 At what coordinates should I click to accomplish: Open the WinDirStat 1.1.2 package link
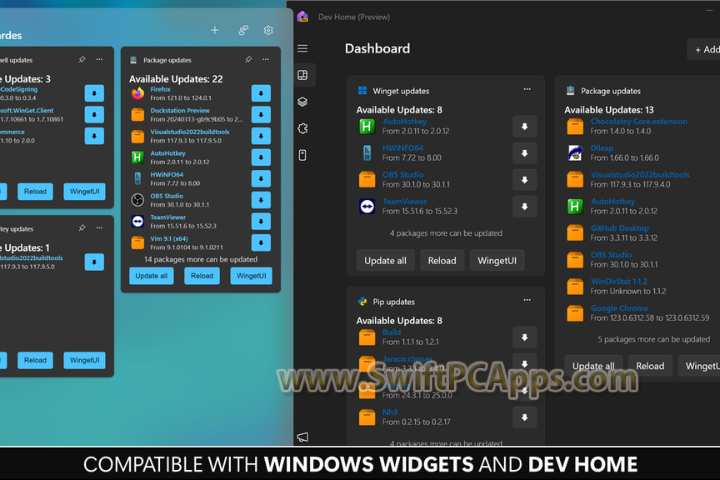pyautogui.click(x=619, y=281)
